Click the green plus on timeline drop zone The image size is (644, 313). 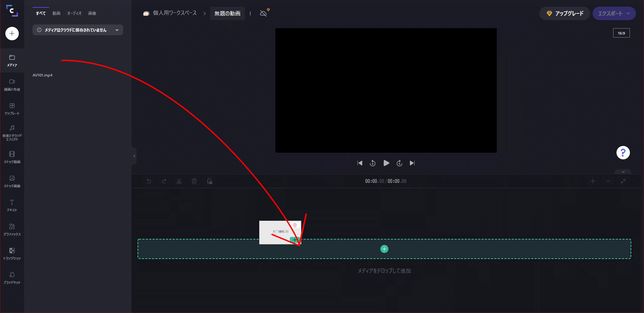pos(384,249)
